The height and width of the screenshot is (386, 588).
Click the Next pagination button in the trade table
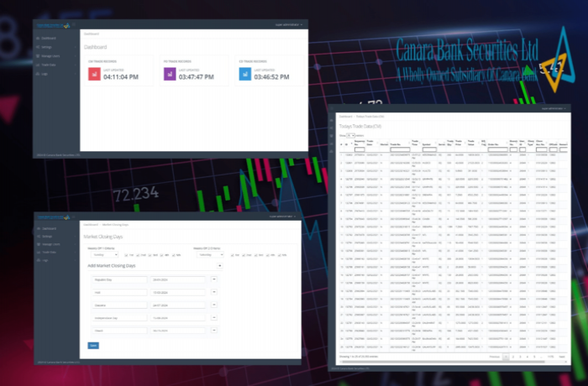click(562, 357)
